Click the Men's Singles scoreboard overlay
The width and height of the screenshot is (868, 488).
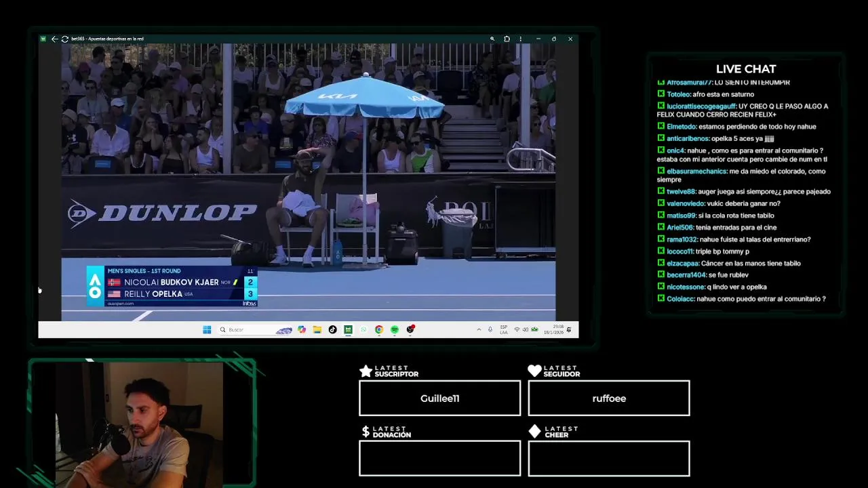tap(172, 287)
